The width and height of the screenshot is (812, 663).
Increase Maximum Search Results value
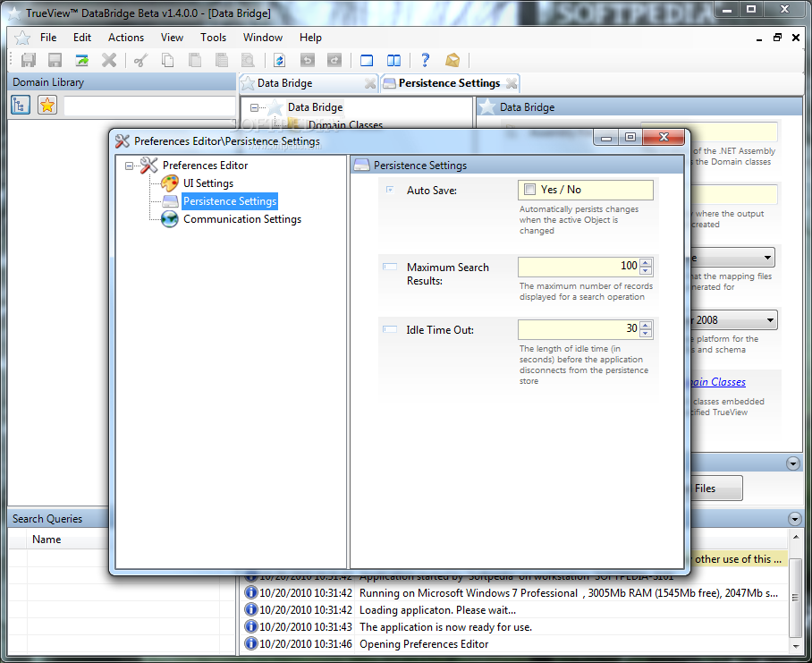646,263
